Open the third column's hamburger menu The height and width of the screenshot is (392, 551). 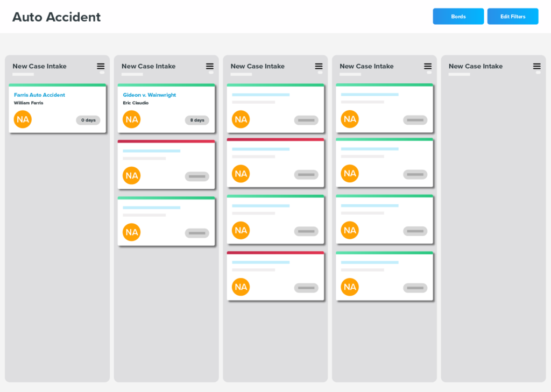tap(319, 66)
